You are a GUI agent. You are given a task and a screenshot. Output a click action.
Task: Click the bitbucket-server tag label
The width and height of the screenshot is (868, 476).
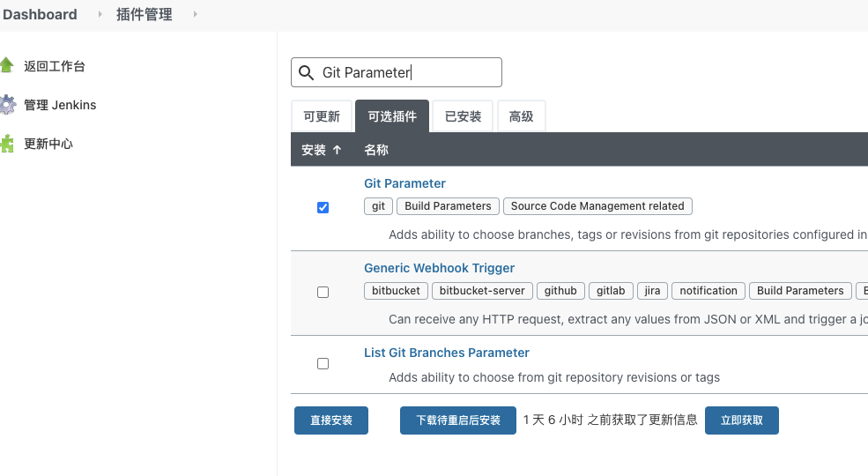pyautogui.click(x=483, y=291)
